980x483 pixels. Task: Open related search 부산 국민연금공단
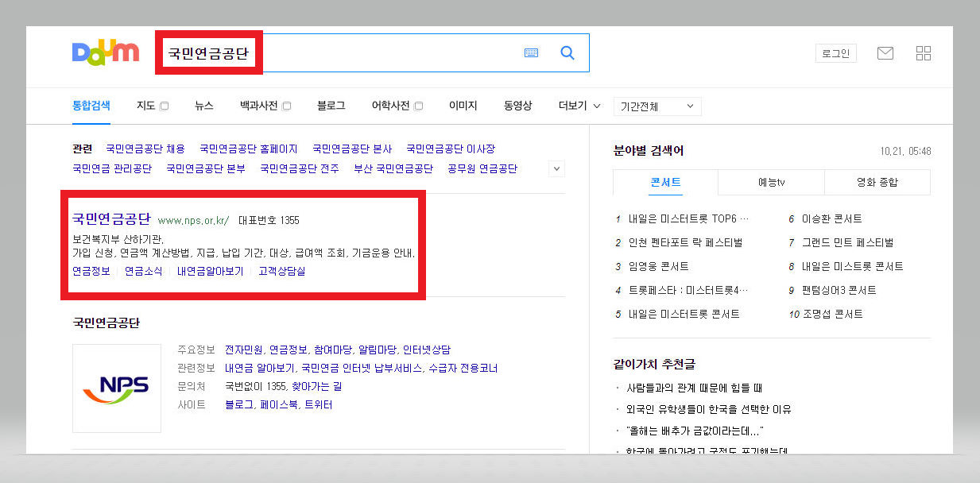[x=393, y=168]
